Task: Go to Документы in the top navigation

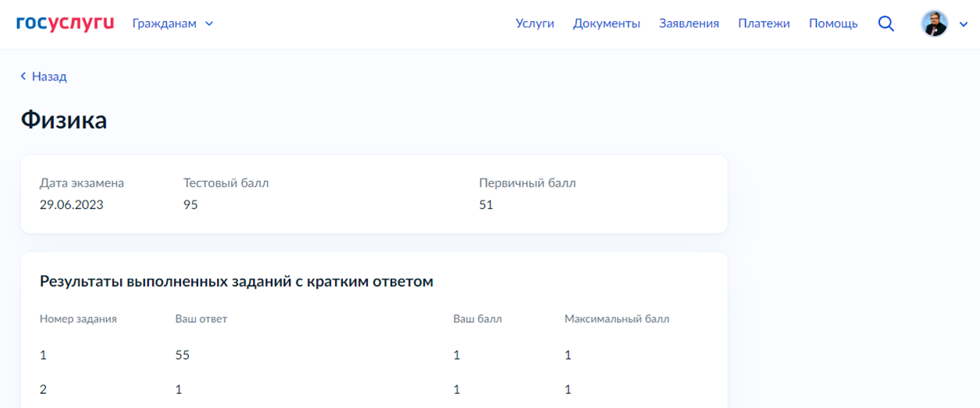Action: click(x=607, y=23)
